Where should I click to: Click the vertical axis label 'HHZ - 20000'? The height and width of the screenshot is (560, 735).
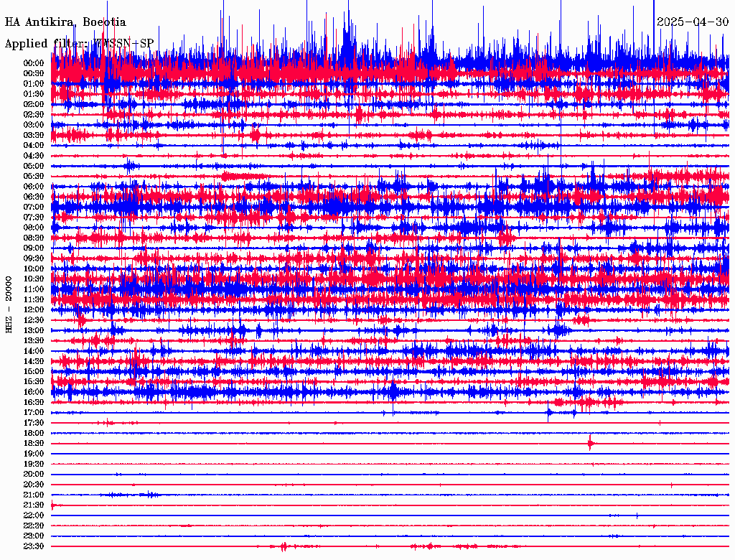tap(9, 304)
